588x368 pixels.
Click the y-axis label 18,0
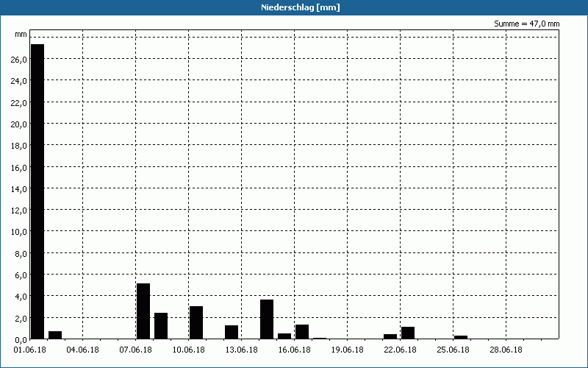pos(19,146)
